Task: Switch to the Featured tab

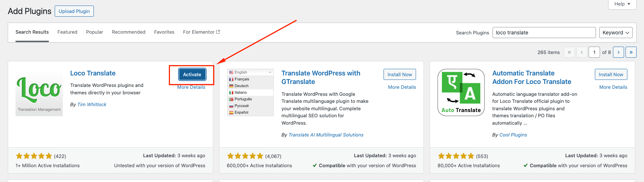Action: click(x=67, y=32)
